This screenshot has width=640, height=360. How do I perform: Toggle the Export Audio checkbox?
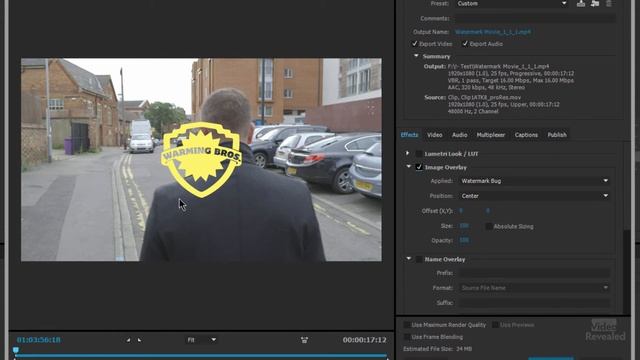[x=465, y=44]
